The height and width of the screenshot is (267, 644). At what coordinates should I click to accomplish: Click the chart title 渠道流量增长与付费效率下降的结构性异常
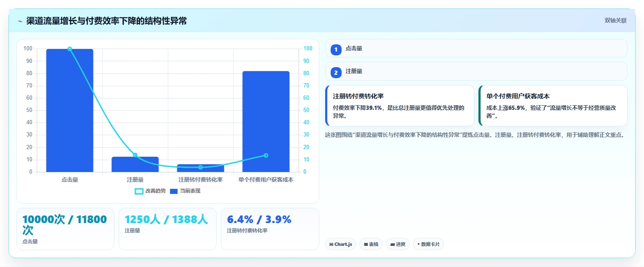tap(106, 21)
